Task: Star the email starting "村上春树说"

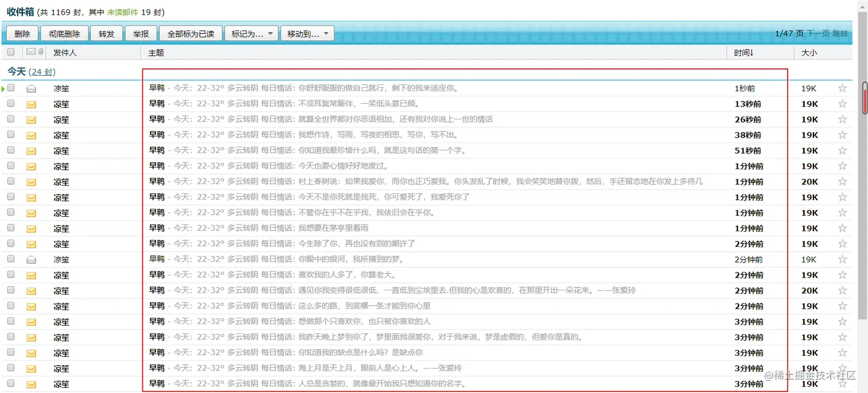Action: (842, 181)
